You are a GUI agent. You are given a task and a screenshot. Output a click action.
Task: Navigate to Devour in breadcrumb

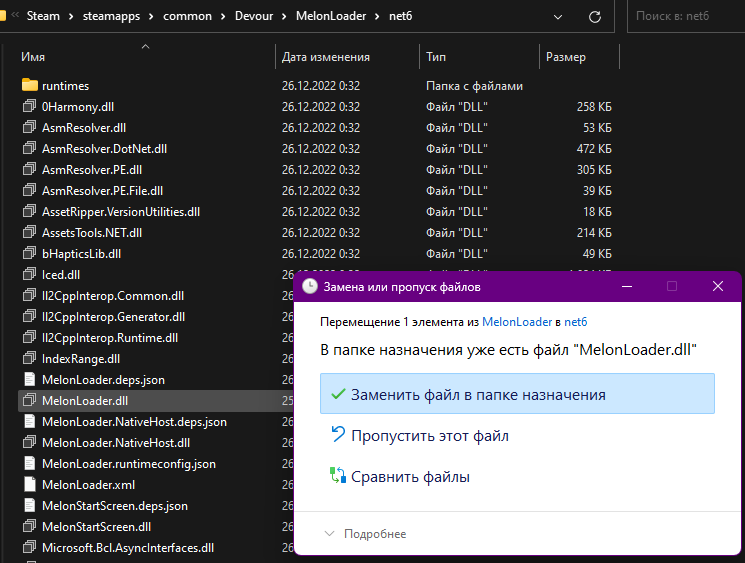coord(254,16)
